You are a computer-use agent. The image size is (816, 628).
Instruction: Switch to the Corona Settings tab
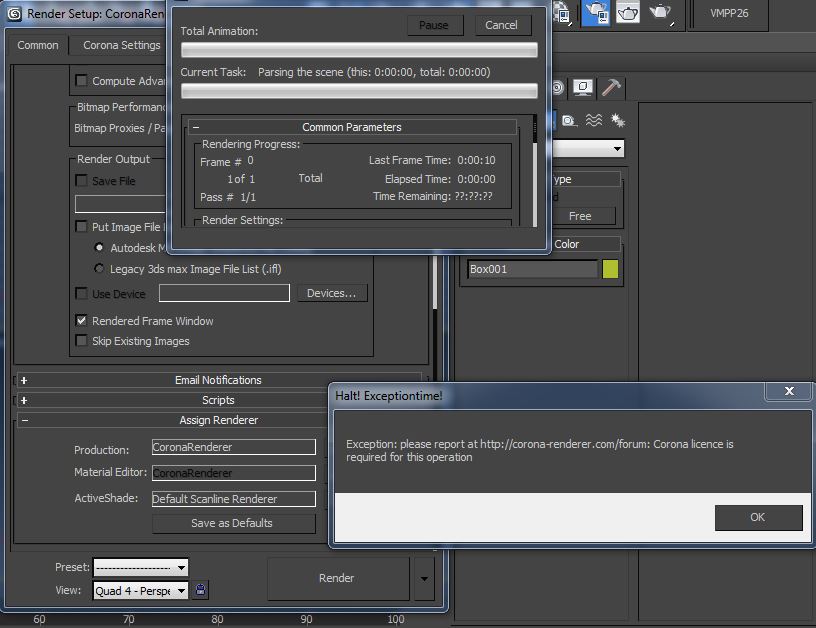click(x=121, y=45)
